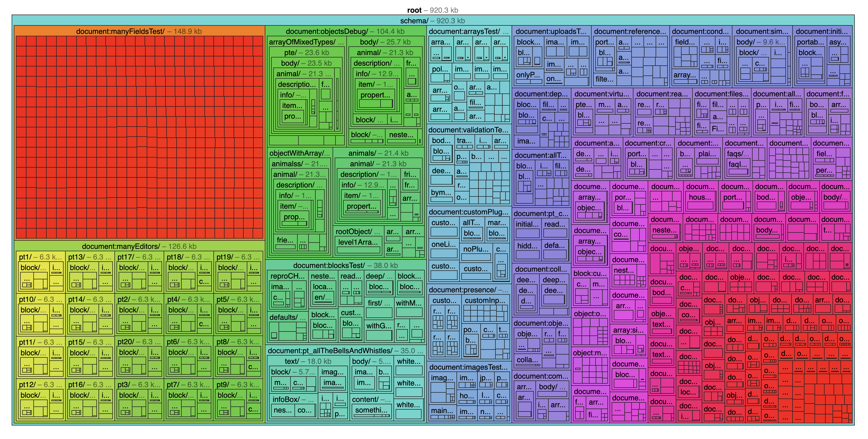Select objectWithArray/ node
The image size is (868, 439).
pyautogui.click(x=299, y=153)
